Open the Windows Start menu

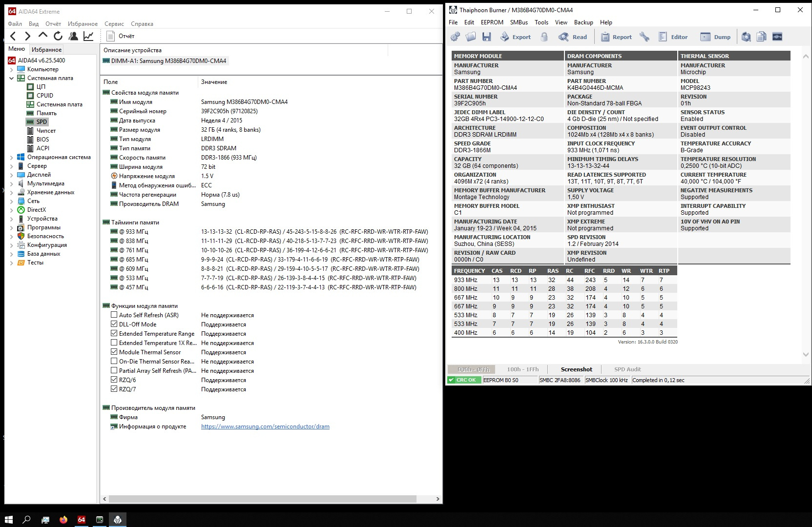(8, 520)
